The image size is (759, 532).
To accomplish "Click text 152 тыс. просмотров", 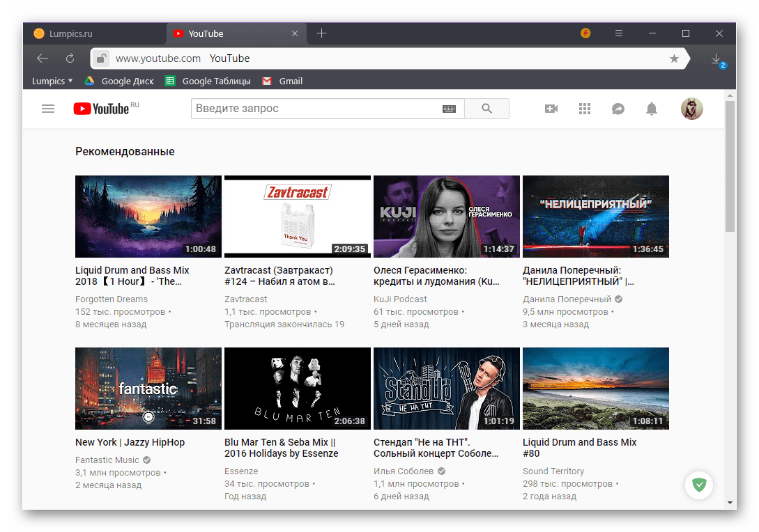I will (x=120, y=311).
